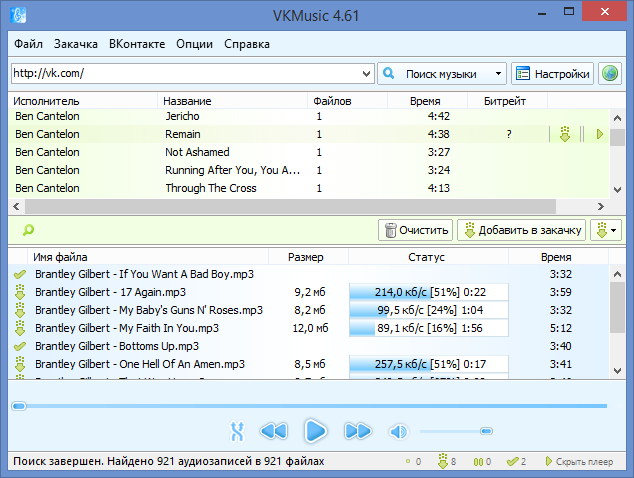
Task: Skip to previous track in player
Action: coord(274,431)
